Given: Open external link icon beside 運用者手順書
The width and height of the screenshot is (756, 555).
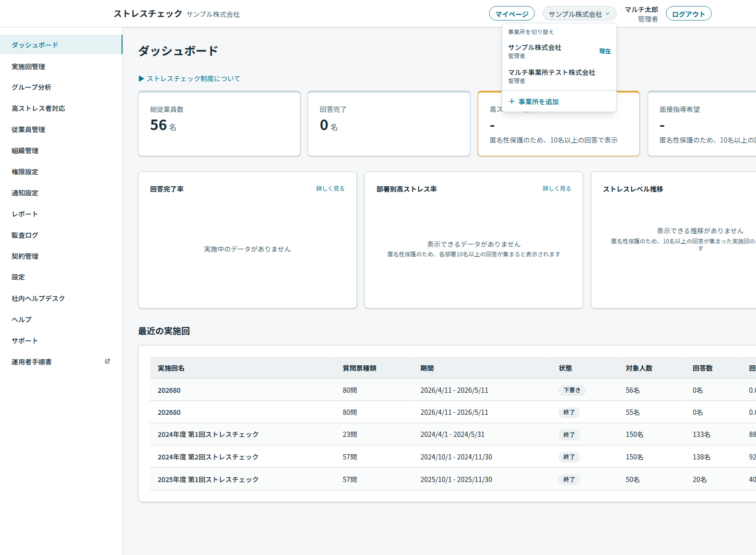Looking at the screenshot, I should coord(107,361).
